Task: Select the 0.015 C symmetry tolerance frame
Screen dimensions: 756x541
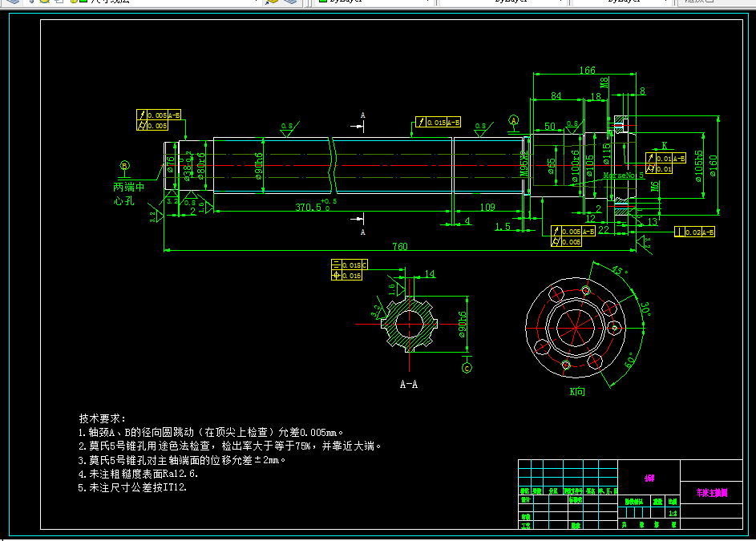Action: click(x=350, y=264)
